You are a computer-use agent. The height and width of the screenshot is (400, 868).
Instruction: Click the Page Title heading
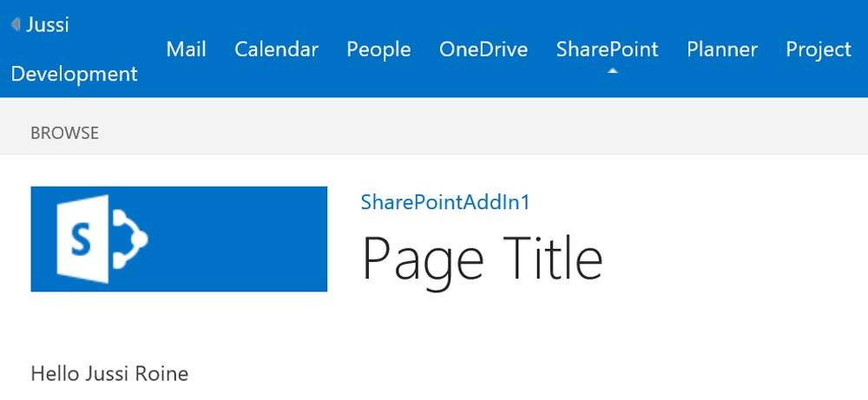coord(482,258)
